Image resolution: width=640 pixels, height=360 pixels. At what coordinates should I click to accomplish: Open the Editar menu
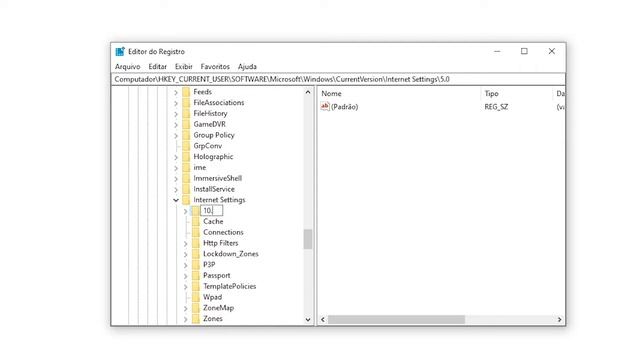tap(158, 67)
